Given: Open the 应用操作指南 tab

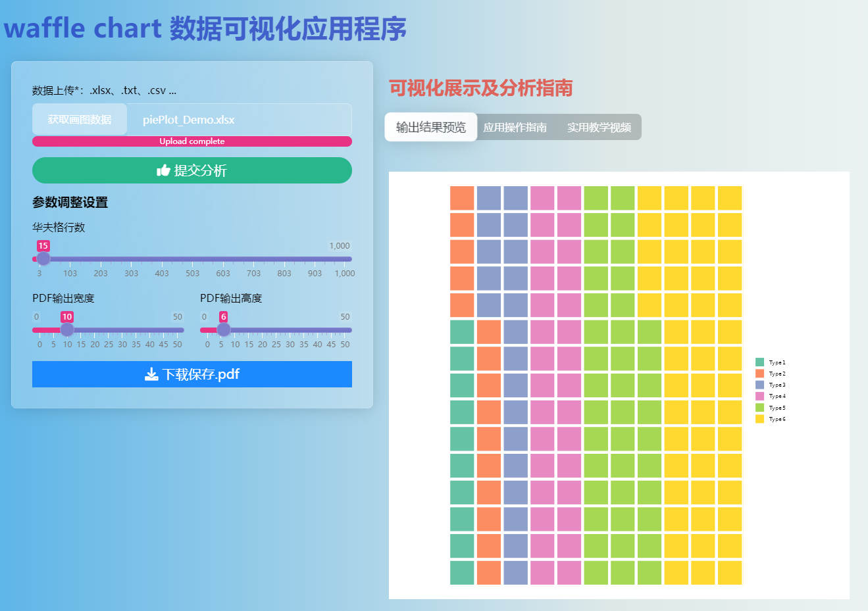Looking at the screenshot, I should point(515,127).
